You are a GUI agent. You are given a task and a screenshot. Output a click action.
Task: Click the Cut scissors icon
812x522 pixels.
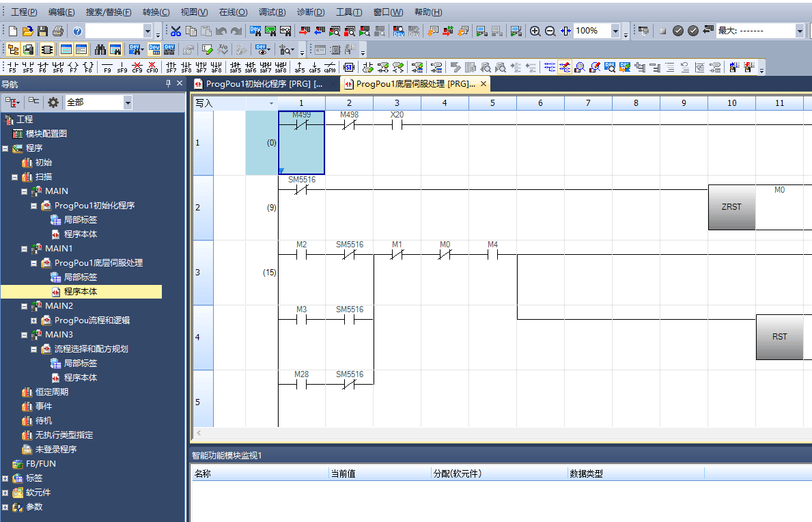pyautogui.click(x=176, y=31)
